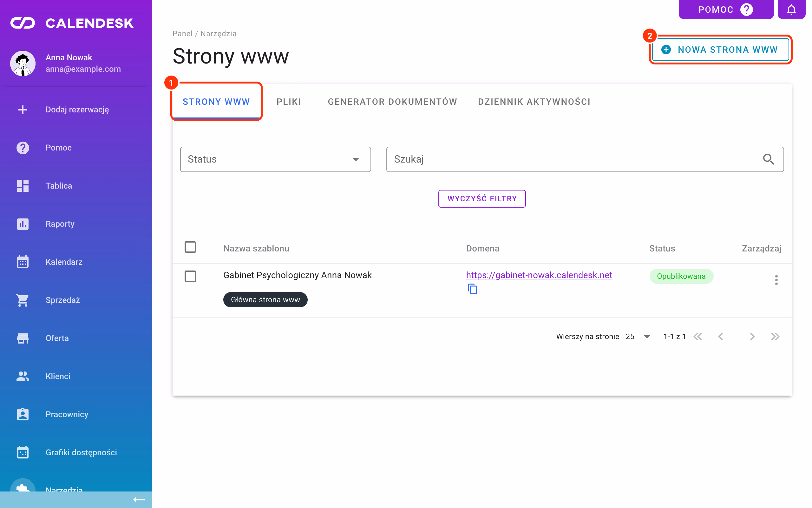Switch to the Pliki tab
This screenshot has width=812, height=508.
[x=289, y=102]
